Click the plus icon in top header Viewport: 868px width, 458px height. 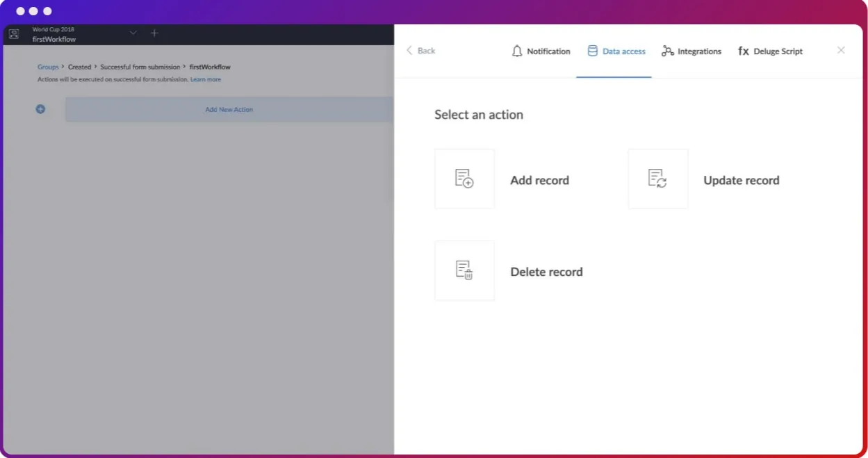point(154,33)
